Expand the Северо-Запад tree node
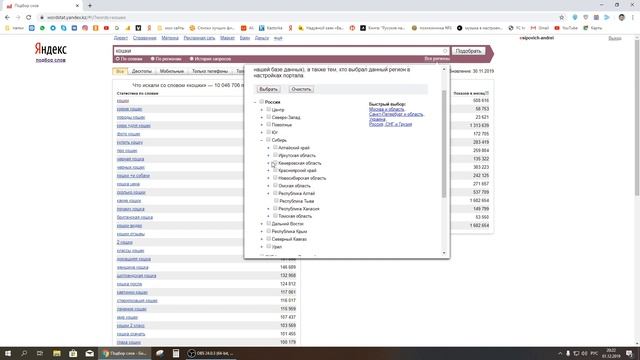Viewport: 640px width, 360px height. click(x=262, y=117)
